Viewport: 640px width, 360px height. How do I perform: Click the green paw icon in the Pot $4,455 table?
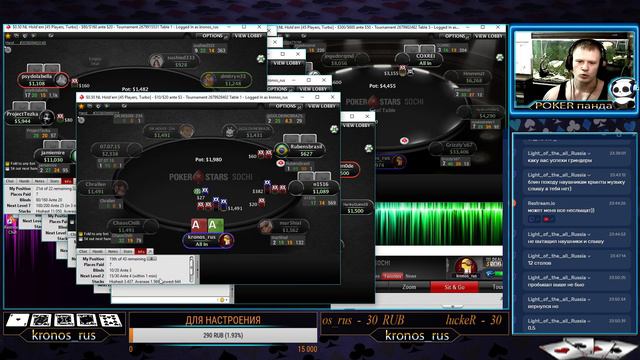(x=500, y=57)
